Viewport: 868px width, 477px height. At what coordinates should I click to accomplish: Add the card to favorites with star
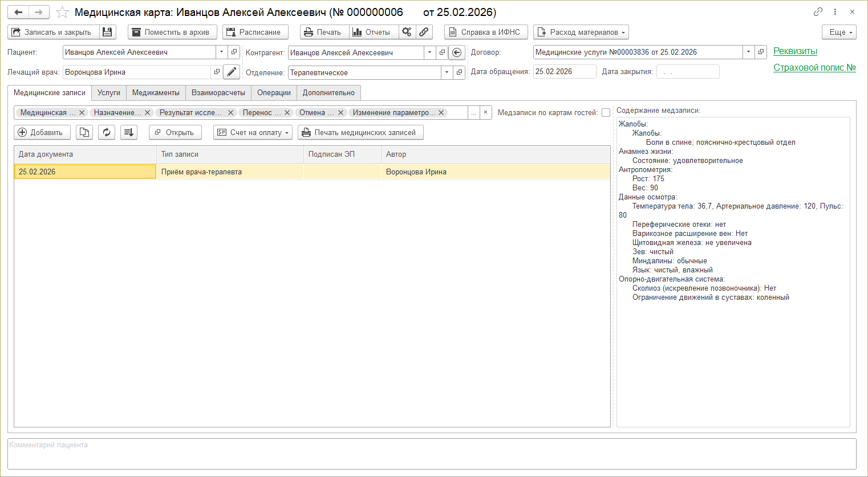63,12
